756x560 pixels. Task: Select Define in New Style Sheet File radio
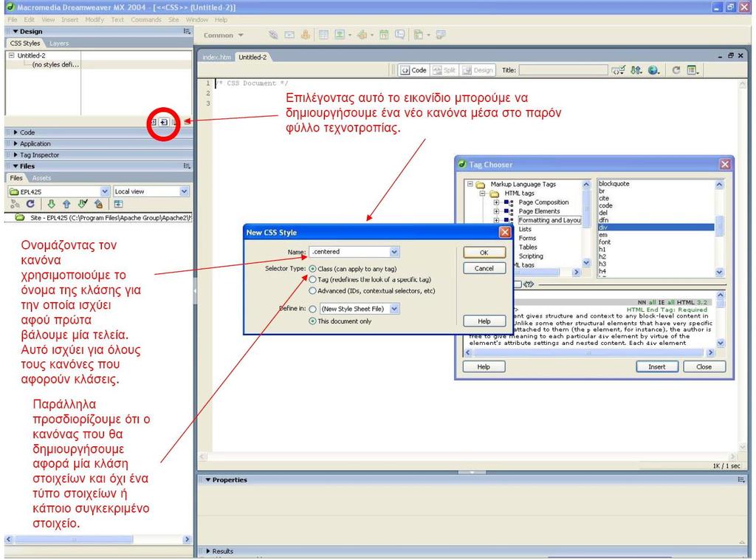pos(312,309)
